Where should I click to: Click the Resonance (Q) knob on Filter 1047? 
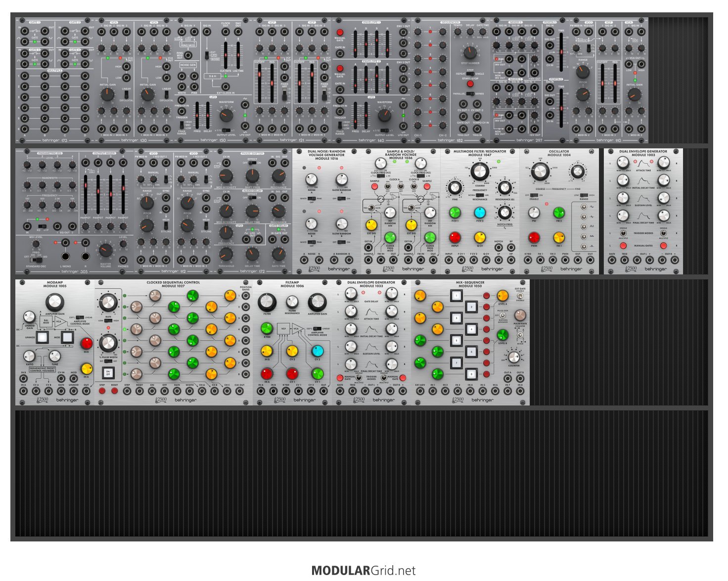coord(504,188)
